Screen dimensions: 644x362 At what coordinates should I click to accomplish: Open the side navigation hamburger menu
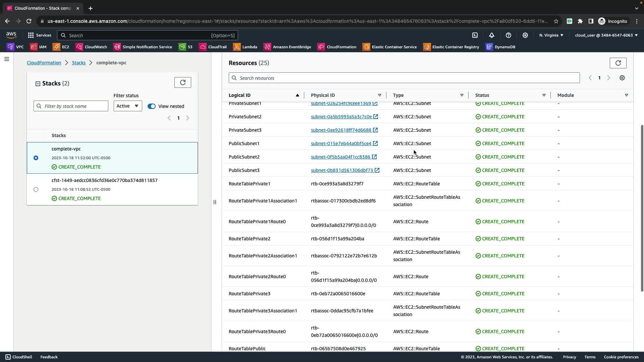pos(7,59)
